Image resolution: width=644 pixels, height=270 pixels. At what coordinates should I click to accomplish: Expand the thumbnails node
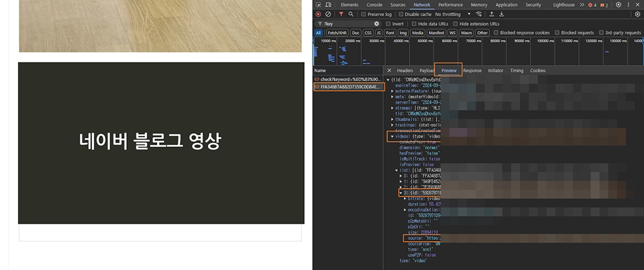tap(392, 119)
